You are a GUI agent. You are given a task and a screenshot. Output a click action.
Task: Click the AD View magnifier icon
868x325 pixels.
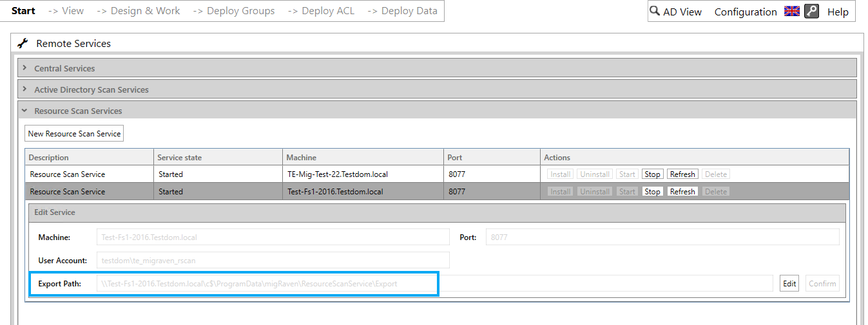tap(655, 11)
